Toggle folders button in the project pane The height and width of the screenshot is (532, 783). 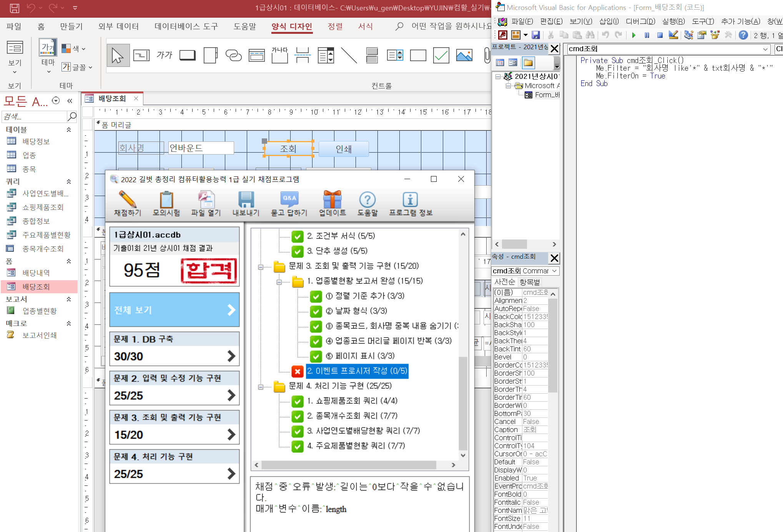528,63
